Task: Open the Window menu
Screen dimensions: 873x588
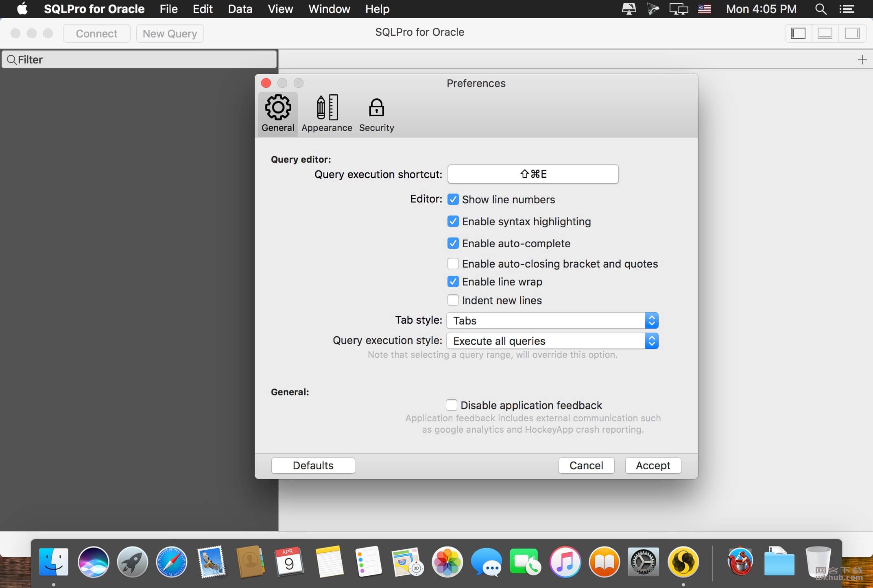Action: click(329, 9)
